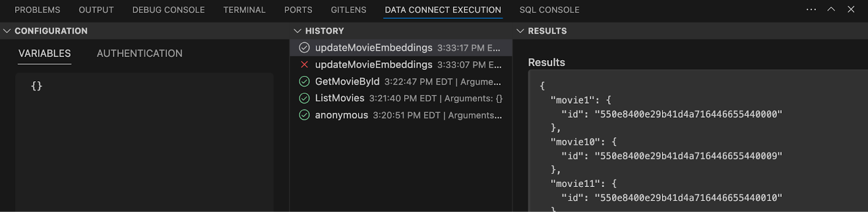Click the check icon on the 3:33:17 PM updateMovieEmbeddings entry
The image size is (868, 212).
click(304, 48)
